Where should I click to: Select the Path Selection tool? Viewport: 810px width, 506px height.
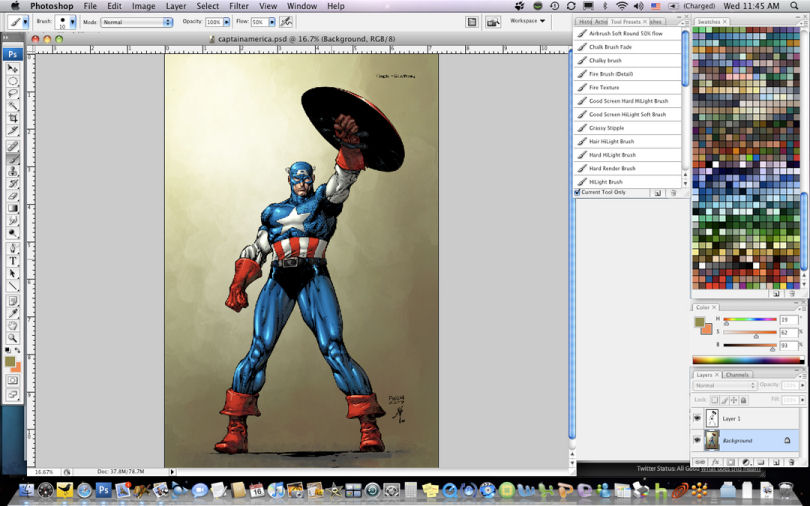pyautogui.click(x=13, y=274)
